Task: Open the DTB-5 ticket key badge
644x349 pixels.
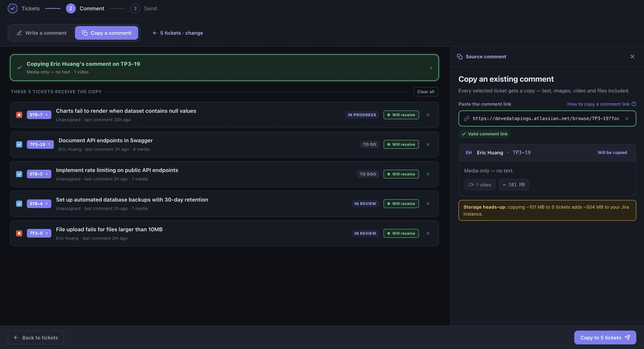Action: [x=39, y=174]
